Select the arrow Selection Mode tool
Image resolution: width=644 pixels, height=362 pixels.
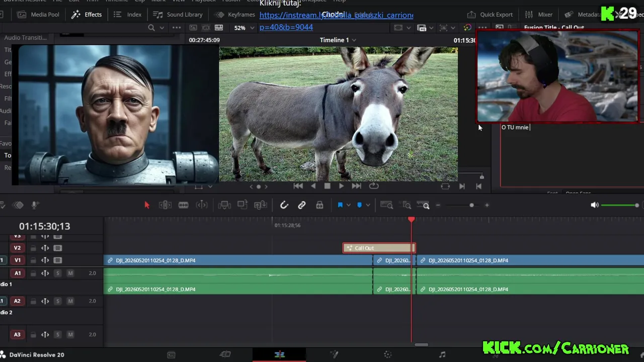click(x=147, y=205)
